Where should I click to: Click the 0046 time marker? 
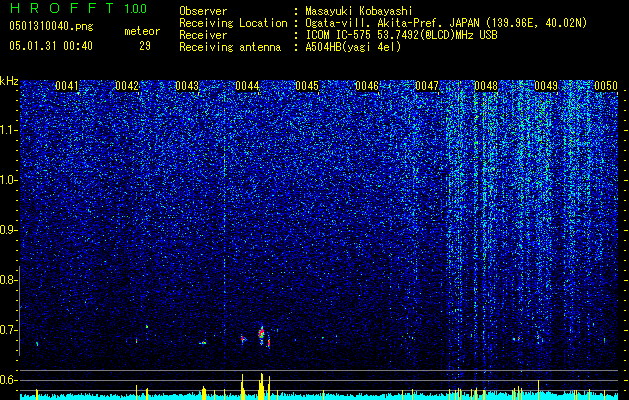(367, 86)
